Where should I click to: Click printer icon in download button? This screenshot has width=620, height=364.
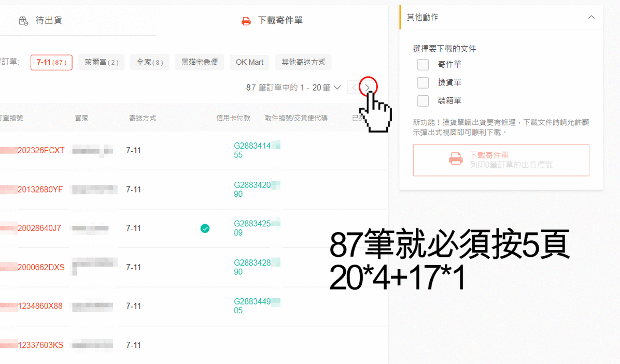coord(456,159)
